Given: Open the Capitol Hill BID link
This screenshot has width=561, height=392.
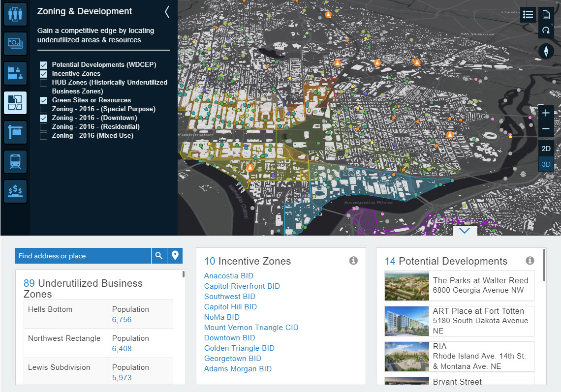Looking at the screenshot, I should [x=230, y=307].
